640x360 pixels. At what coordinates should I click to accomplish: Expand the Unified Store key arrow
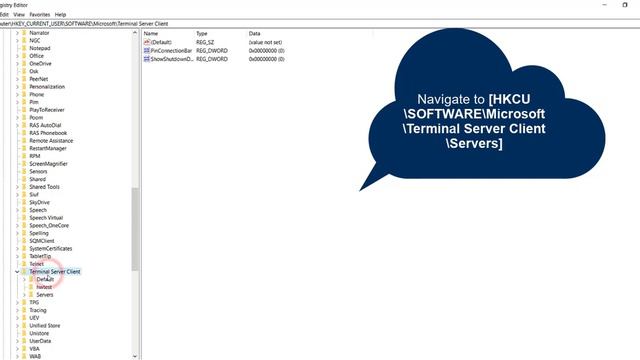pos(17,326)
